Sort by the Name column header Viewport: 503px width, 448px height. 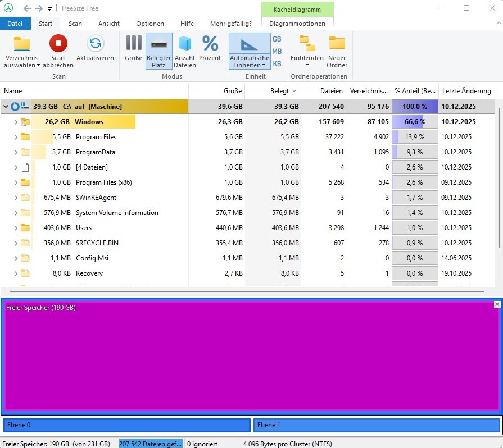pyautogui.click(x=94, y=91)
